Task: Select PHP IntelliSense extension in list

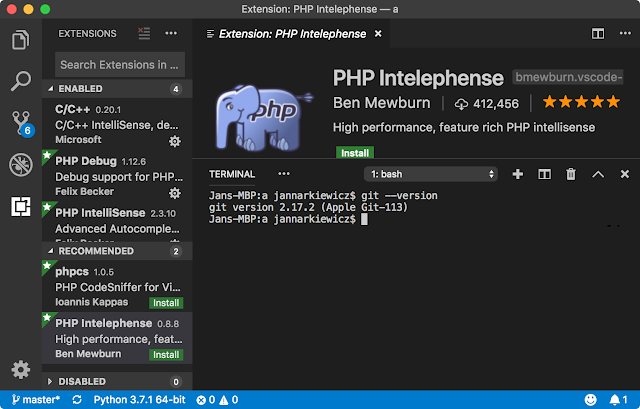Action: [118, 221]
